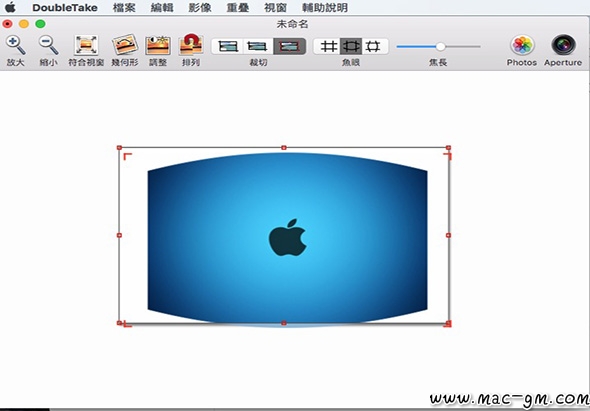Open the 幾何形 geometry tool
This screenshot has width=590, height=411.
pos(125,45)
